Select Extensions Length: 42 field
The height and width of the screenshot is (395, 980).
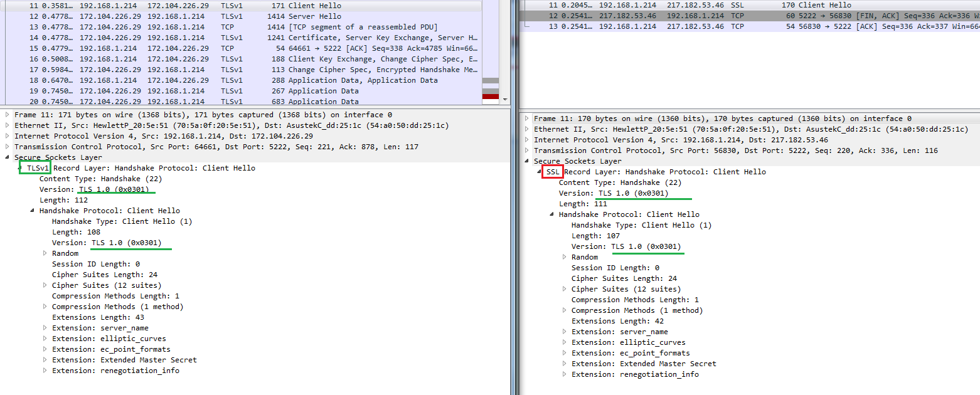(x=617, y=321)
